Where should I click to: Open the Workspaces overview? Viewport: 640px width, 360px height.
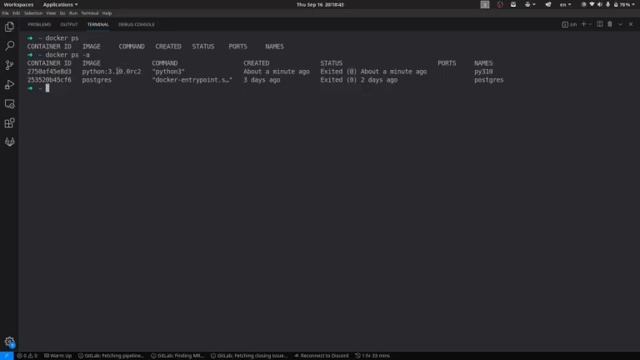pos(18,4)
